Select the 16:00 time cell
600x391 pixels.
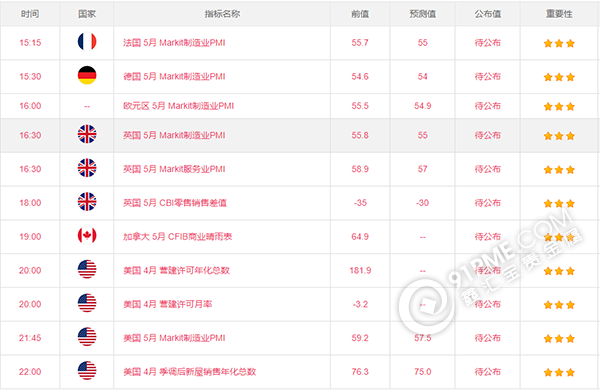30,106
